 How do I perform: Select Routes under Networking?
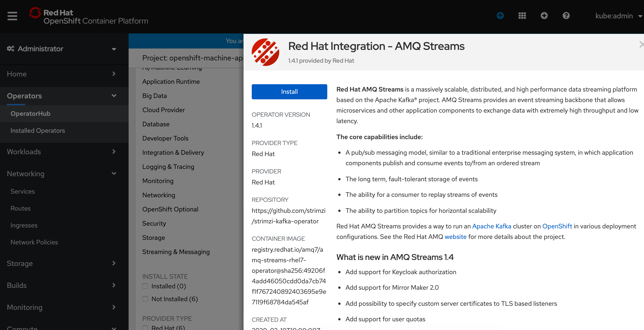click(x=21, y=208)
